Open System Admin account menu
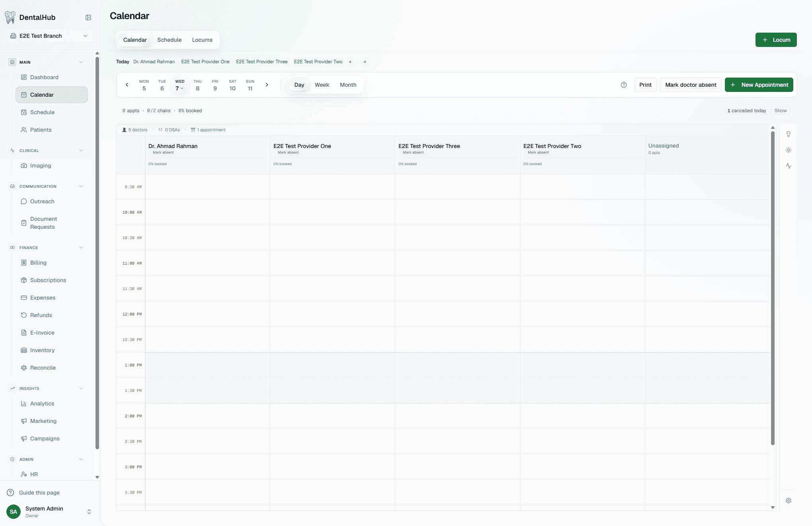The height and width of the screenshot is (526, 812). pos(50,512)
